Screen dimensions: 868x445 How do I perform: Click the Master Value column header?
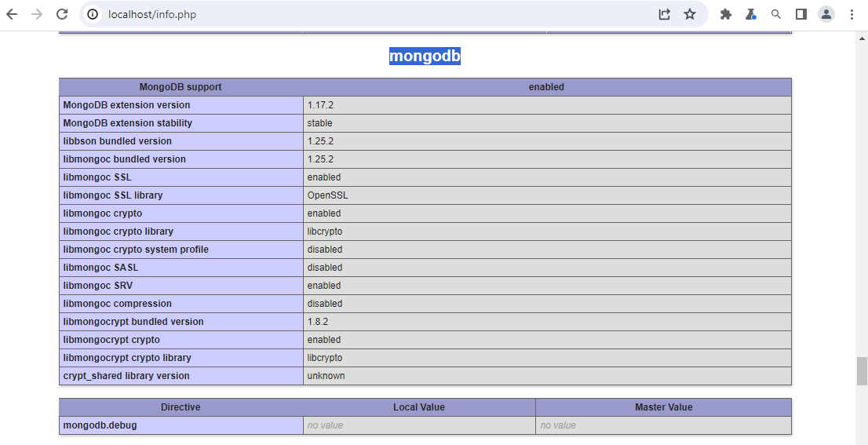tap(664, 407)
